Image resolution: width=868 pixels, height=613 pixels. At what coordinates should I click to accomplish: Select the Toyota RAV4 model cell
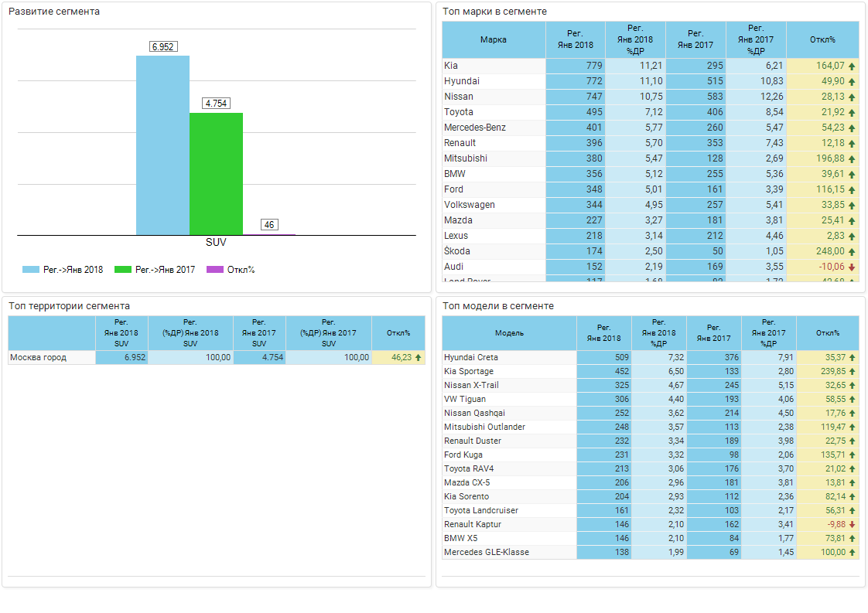point(509,468)
